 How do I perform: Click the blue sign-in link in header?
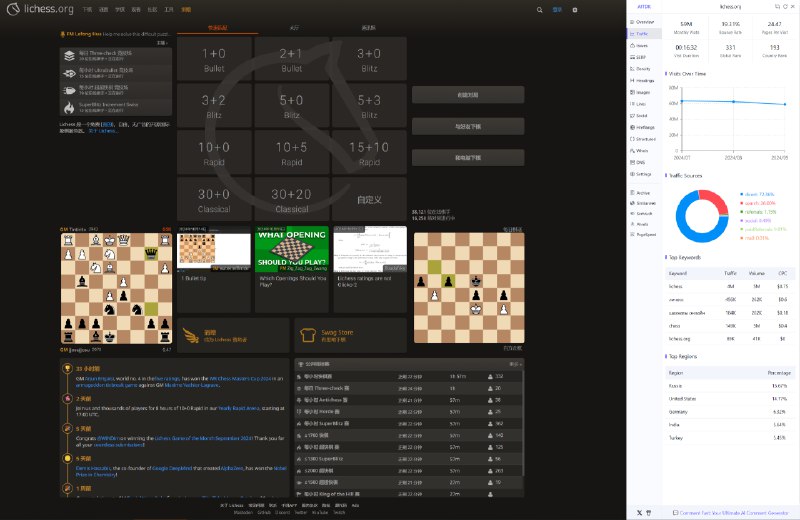[x=557, y=10]
